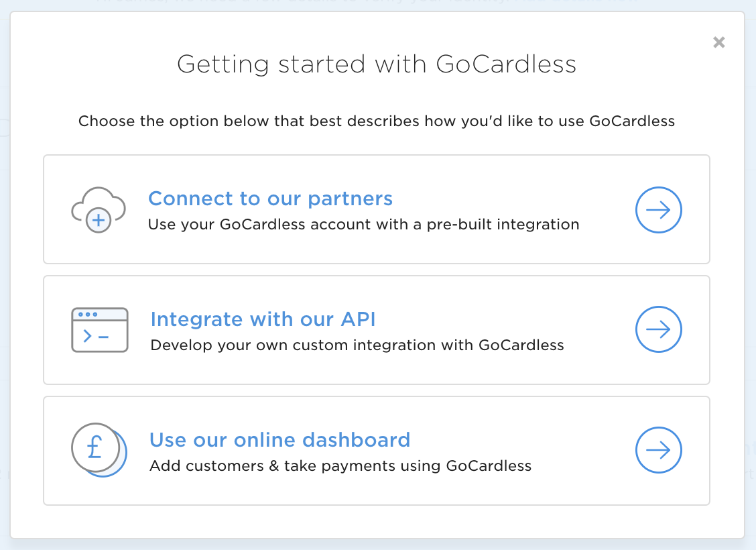Click the custom integration description text
Viewport: 756px width, 550px height.
pos(357,345)
